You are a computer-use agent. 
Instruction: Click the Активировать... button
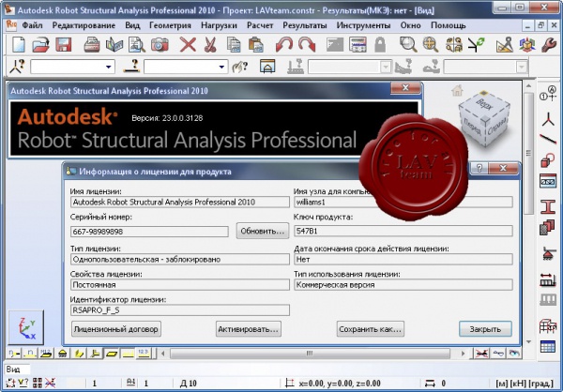coord(249,329)
